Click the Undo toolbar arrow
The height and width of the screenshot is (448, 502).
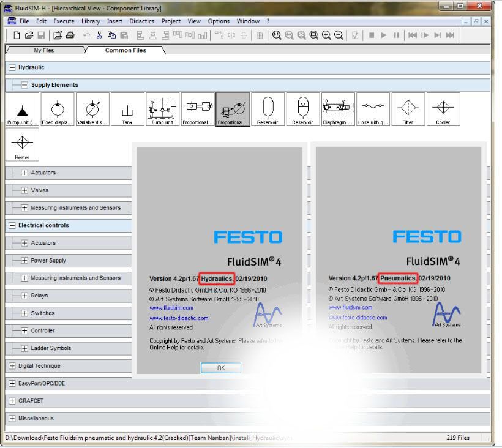(86, 35)
